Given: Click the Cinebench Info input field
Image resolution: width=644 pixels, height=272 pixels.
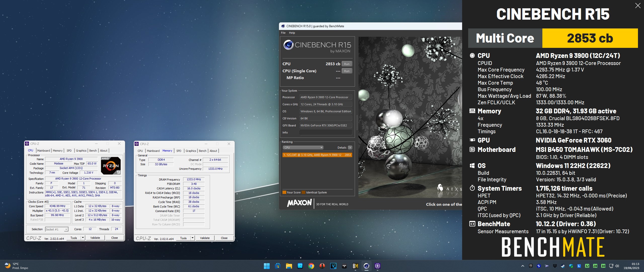Looking at the screenshot, I should [326, 132].
